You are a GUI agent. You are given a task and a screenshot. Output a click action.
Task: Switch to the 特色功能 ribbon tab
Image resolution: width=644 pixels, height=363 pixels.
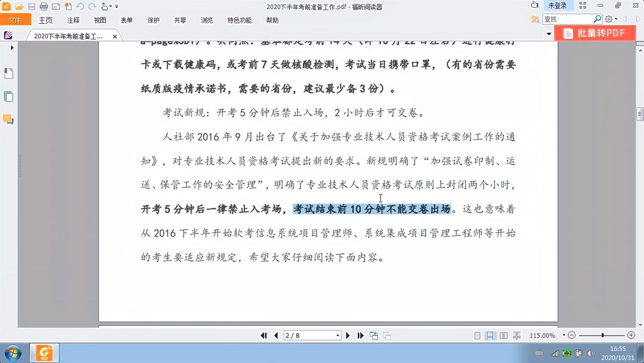pos(239,20)
